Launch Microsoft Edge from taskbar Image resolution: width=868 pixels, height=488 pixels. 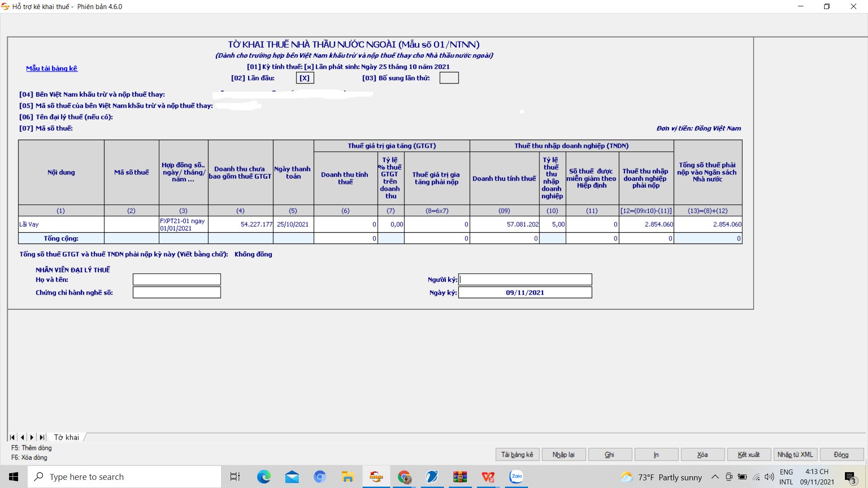point(264,477)
